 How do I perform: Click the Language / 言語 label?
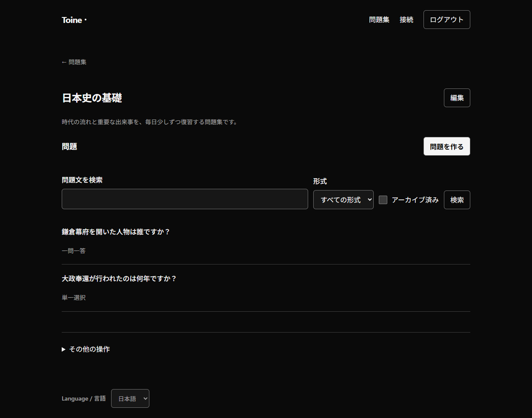click(x=83, y=398)
